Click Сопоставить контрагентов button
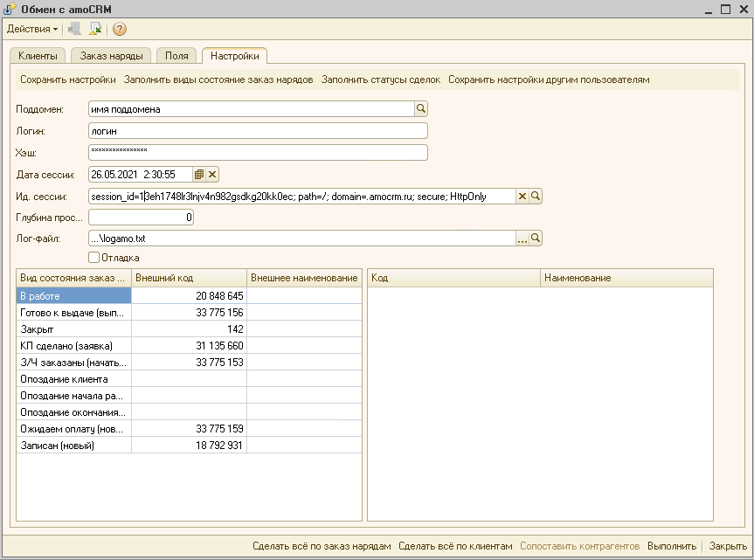This screenshot has width=754, height=560. 579,546
